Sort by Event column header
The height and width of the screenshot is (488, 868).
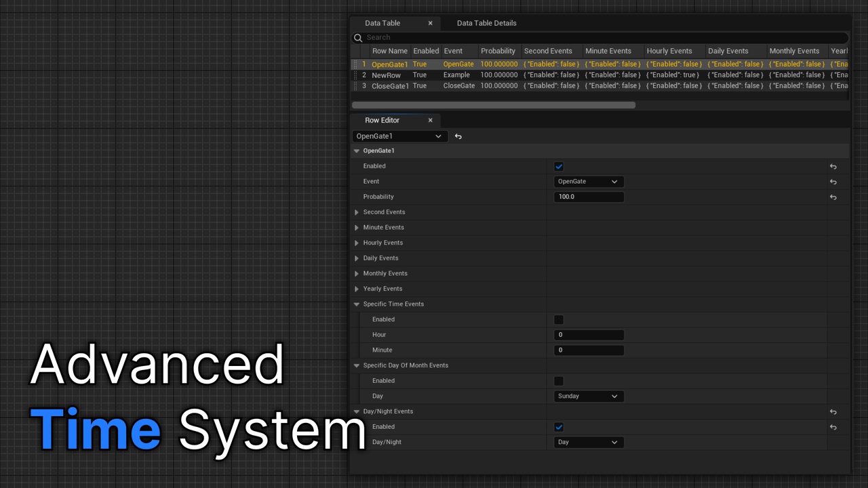[459, 51]
